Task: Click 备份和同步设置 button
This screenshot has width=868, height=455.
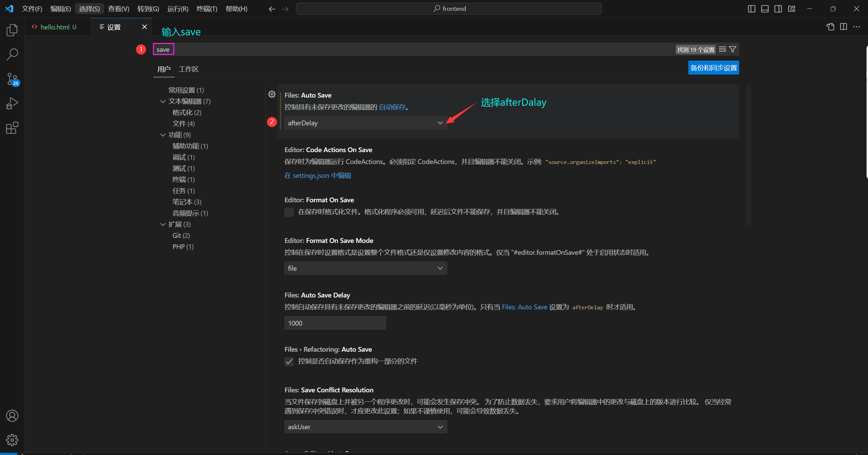Action: (x=713, y=68)
